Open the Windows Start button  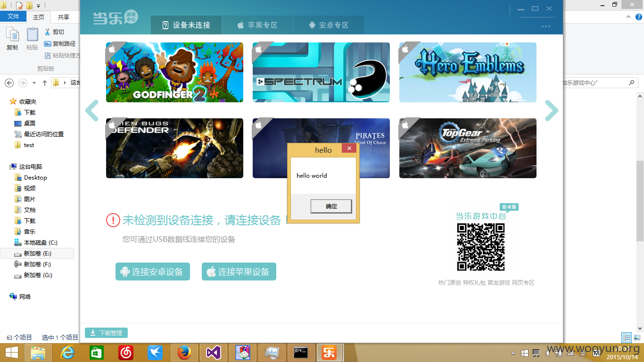11,353
